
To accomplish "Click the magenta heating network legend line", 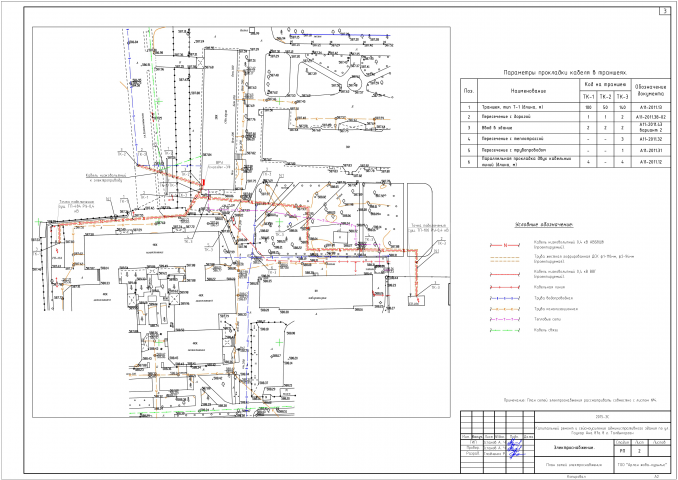I will pyautogui.click(x=504, y=320).
